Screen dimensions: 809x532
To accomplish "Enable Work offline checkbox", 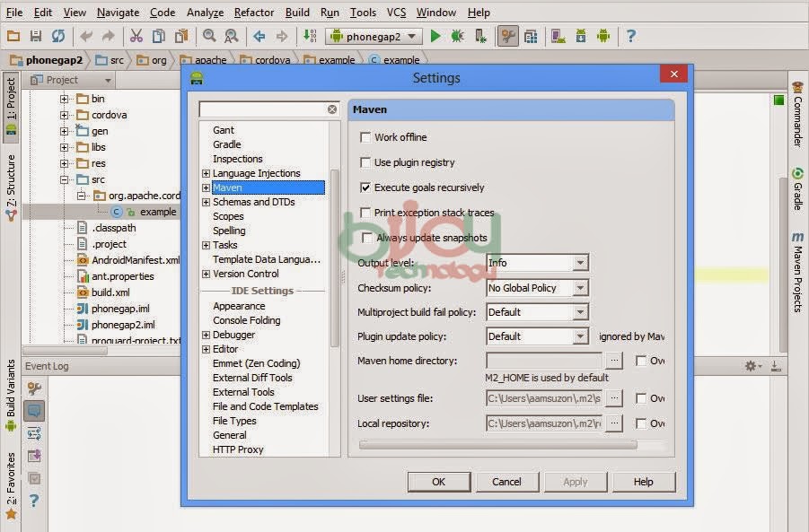I will (x=365, y=137).
